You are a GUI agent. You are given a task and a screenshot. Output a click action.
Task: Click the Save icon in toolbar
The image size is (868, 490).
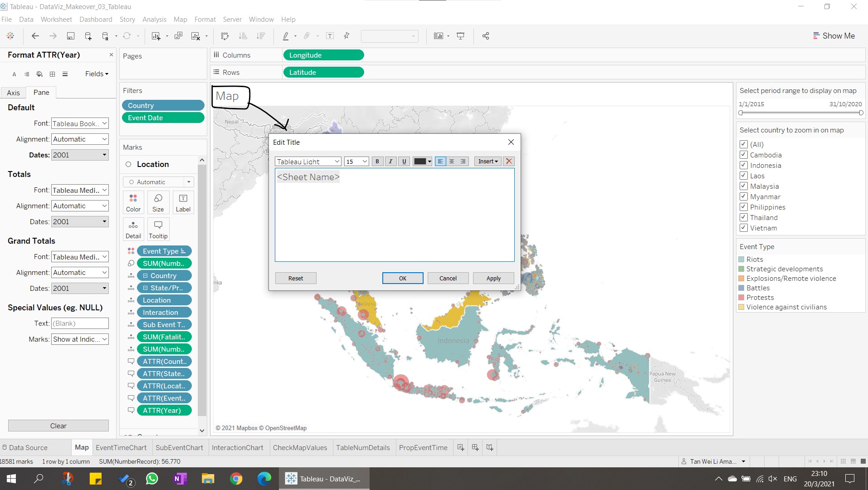pyautogui.click(x=70, y=36)
